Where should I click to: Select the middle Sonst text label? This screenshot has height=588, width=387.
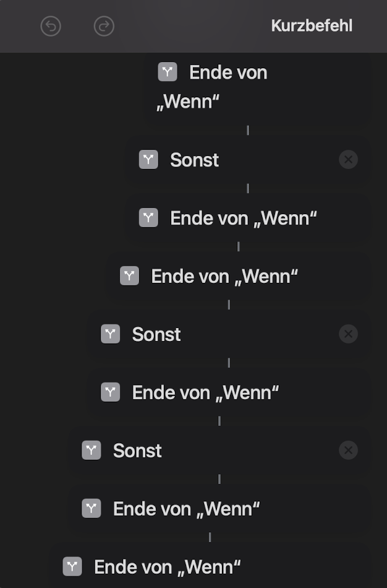[156, 334]
